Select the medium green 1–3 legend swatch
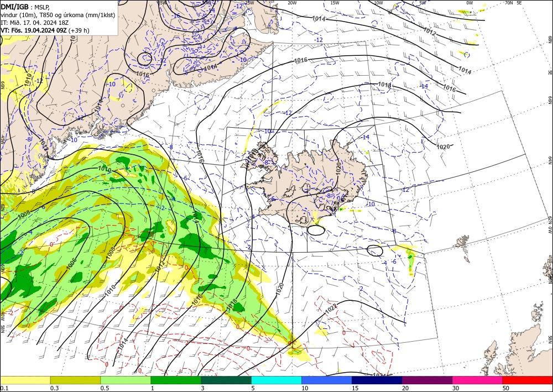 (x=176, y=380)
